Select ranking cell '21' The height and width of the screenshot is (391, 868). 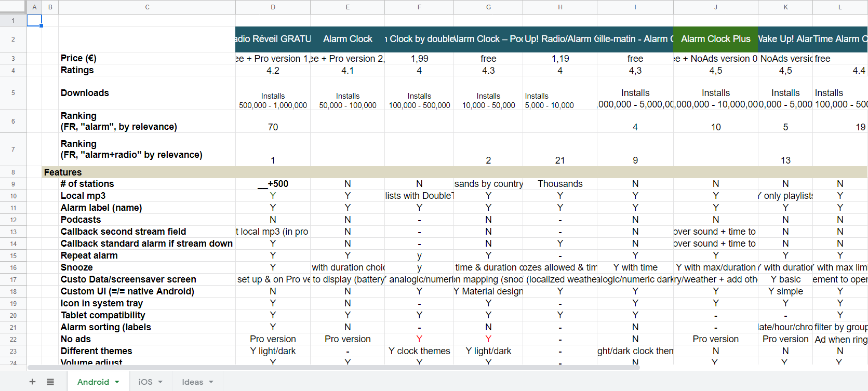(560, 150)
